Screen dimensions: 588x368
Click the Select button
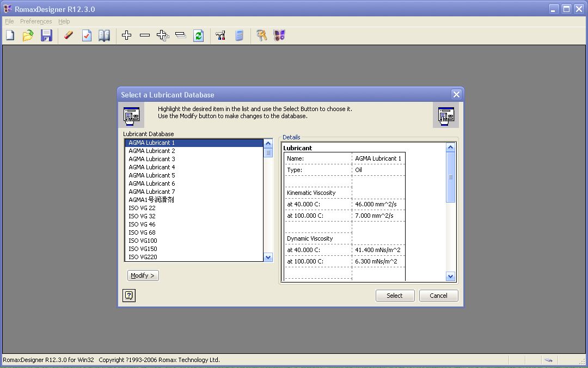[x=395, y=296]
